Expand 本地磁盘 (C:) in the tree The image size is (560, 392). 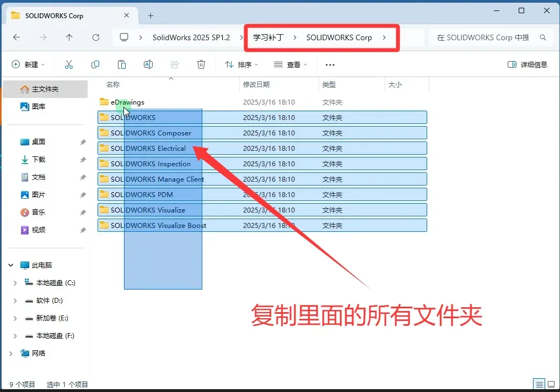[15, 283]
